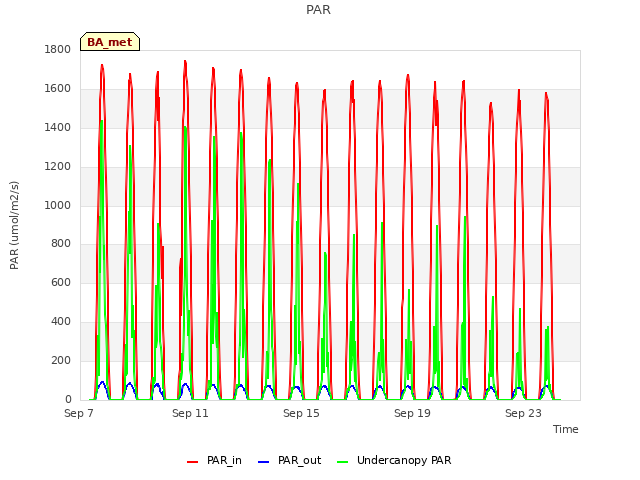Click the 800 y-axis tick label
Viewport: 640px width, 480px height.
[61, 244]
